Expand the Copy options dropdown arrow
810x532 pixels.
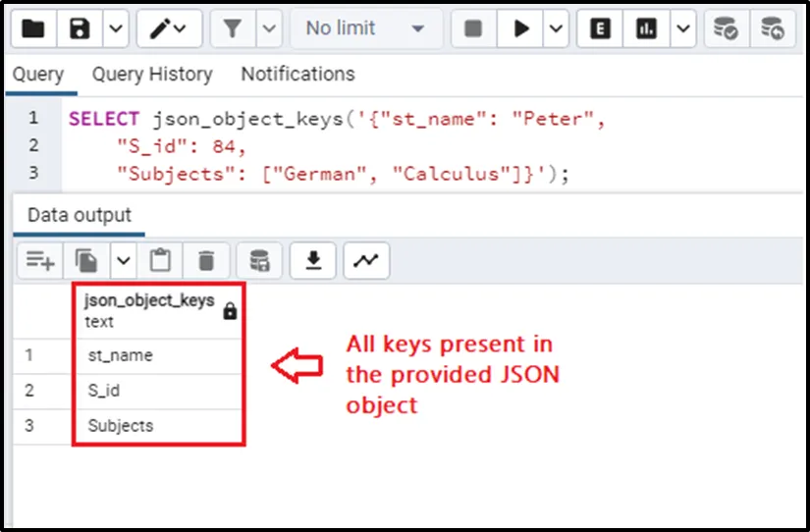pos(123,260)
